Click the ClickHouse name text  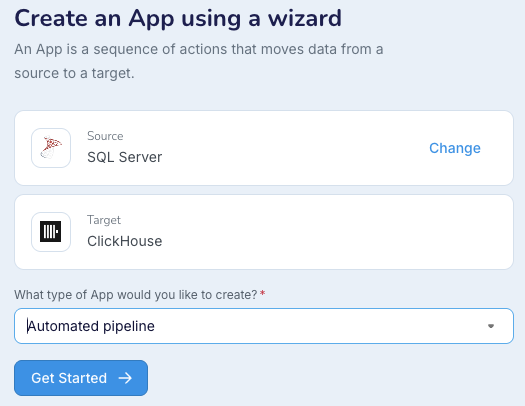pos(125,241)
